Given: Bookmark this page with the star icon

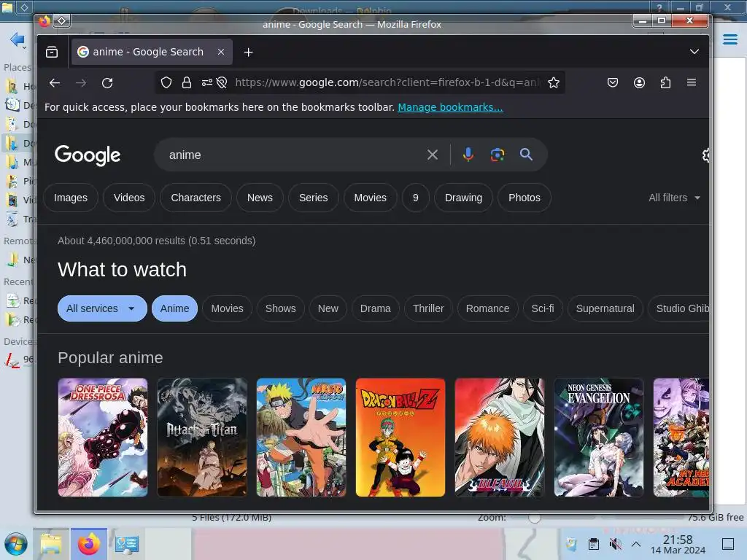Looking at the screenshot, I should (x=554, y=82).
